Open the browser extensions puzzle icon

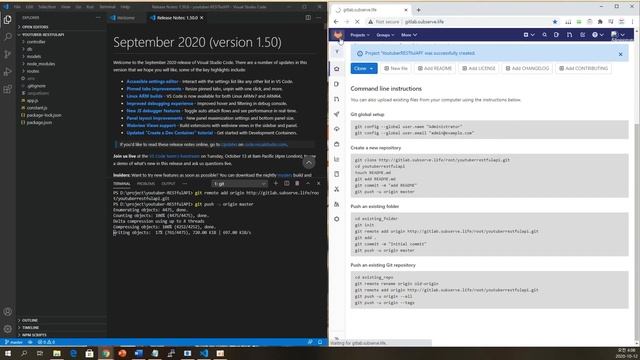pos(600,22)
